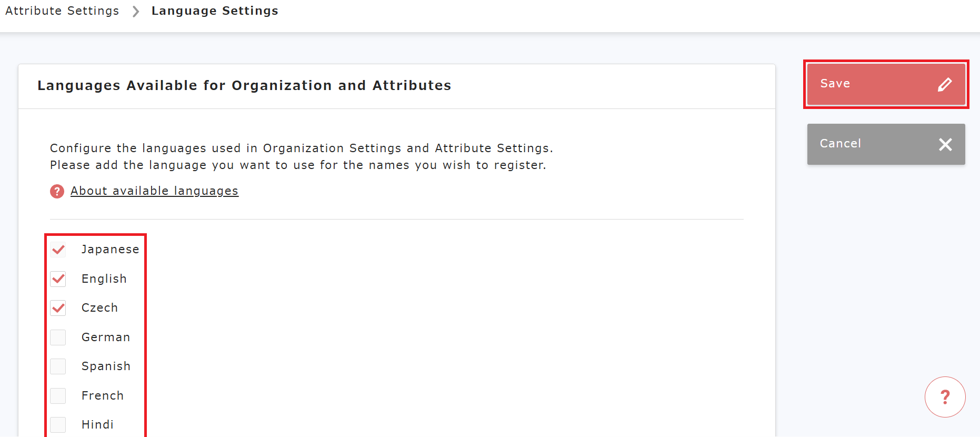Click the X icon on the Cancel button

click(945, 144)
